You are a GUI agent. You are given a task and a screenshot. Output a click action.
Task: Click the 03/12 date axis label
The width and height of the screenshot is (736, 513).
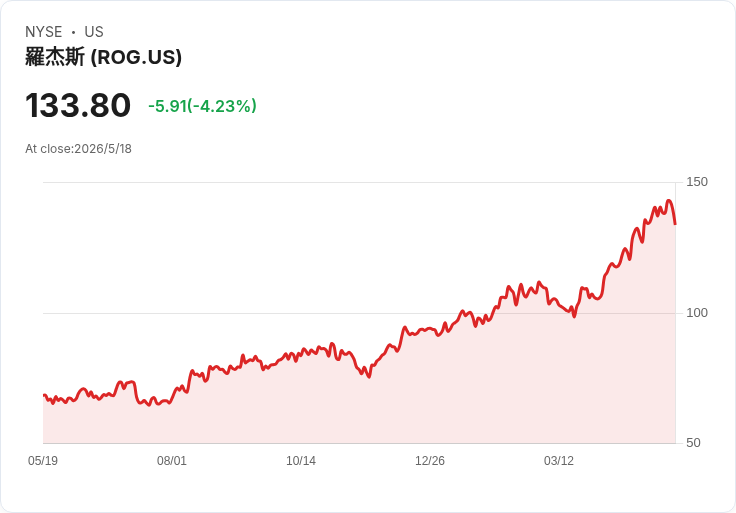click(x=559, y=460)
